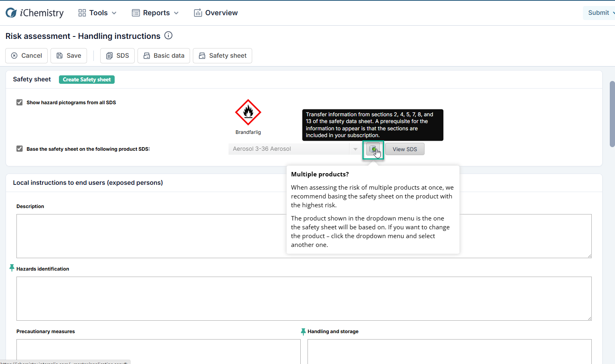The height and width of the screenshot is (364, 615).
Task: Toggle Show hazard pictograms from all SDS
Action: point(19,102)
